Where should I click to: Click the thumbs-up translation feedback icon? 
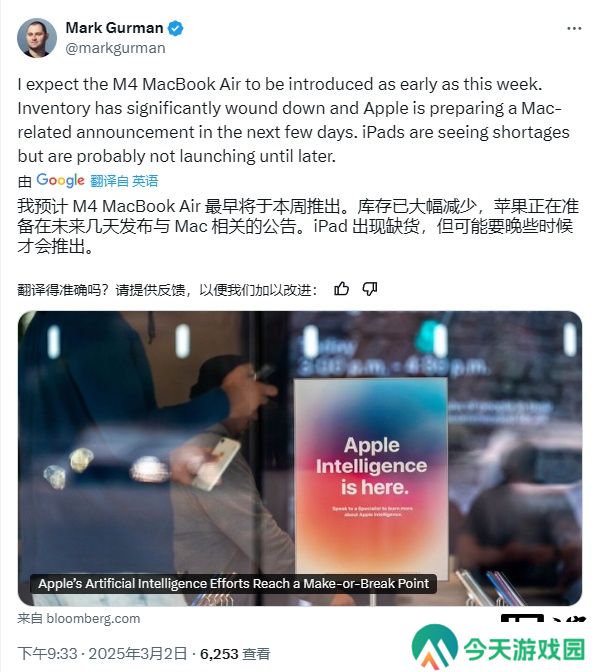(x=341, y=289)
